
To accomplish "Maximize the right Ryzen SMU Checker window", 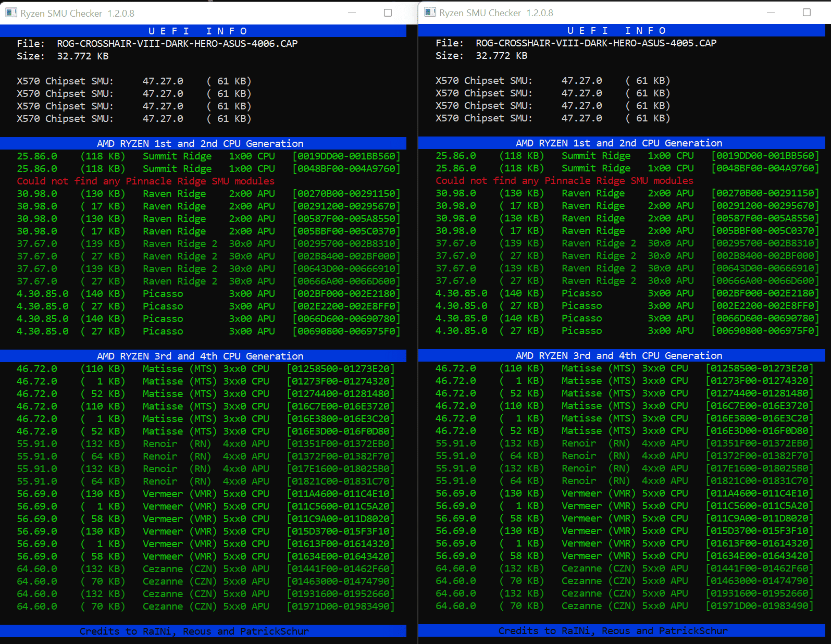I will coord(807,12).
